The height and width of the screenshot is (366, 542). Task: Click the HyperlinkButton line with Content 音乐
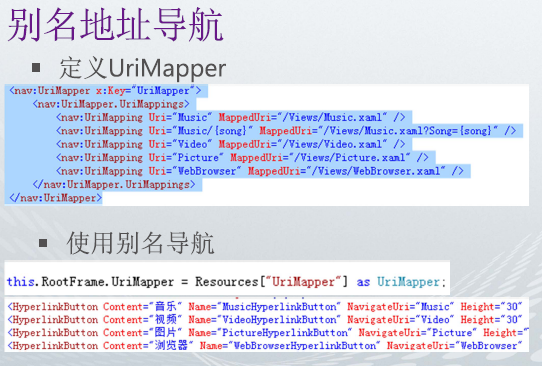click(x=265, y=307)
